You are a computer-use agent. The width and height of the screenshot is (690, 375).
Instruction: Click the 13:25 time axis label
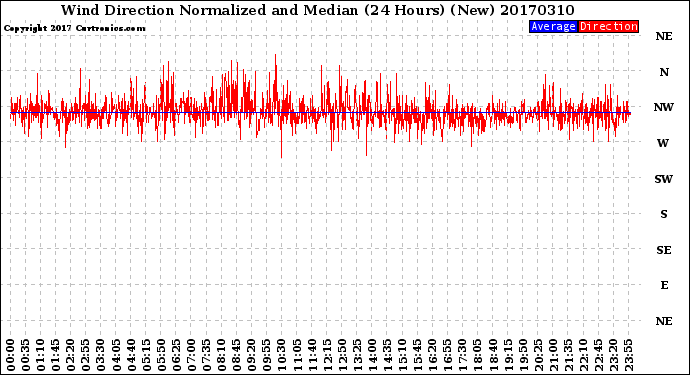click(357, 355)
